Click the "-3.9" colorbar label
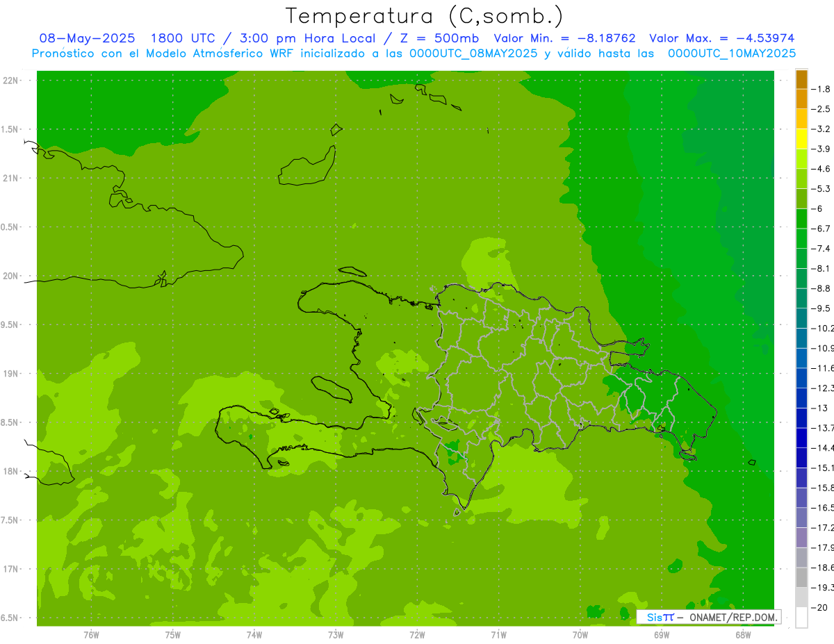834x644 pixels. 822,149
